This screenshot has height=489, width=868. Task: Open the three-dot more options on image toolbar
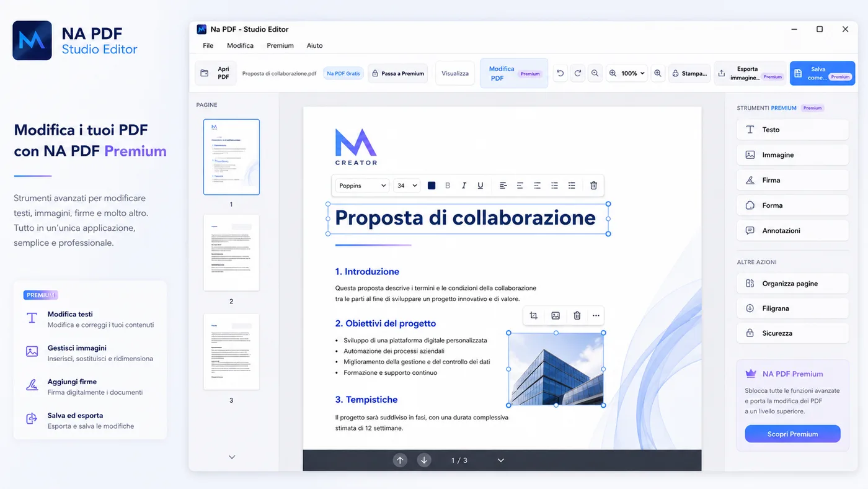tap(596, 316)
